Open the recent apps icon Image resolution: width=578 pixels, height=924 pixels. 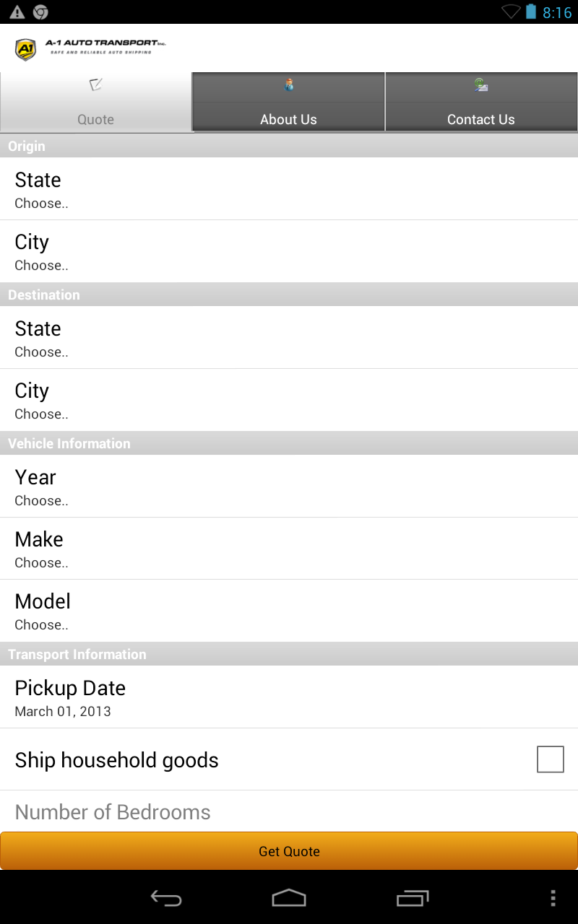pyautogui.click(x=413, y=898)
